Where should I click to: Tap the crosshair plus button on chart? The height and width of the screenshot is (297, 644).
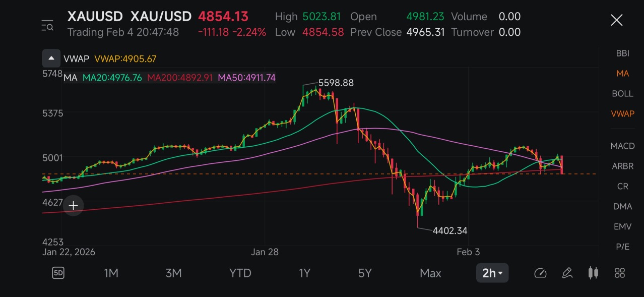73,205
